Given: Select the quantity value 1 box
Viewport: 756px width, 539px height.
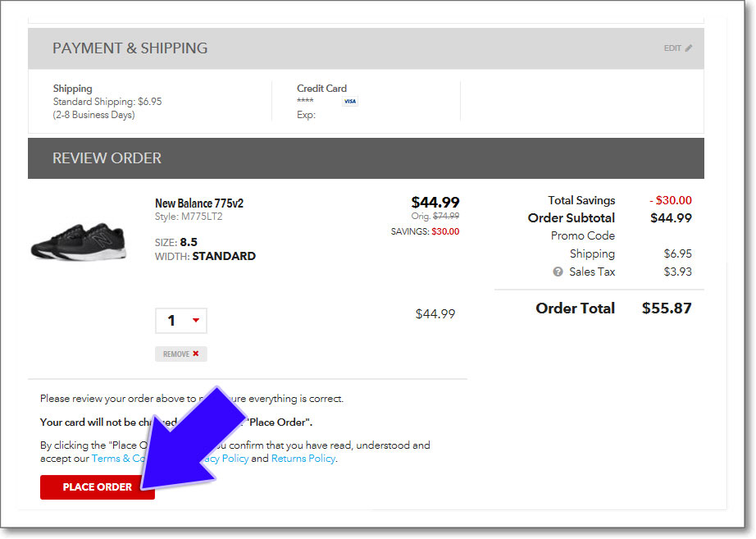Looking at the screenshot, I should [x=172, y=321].
